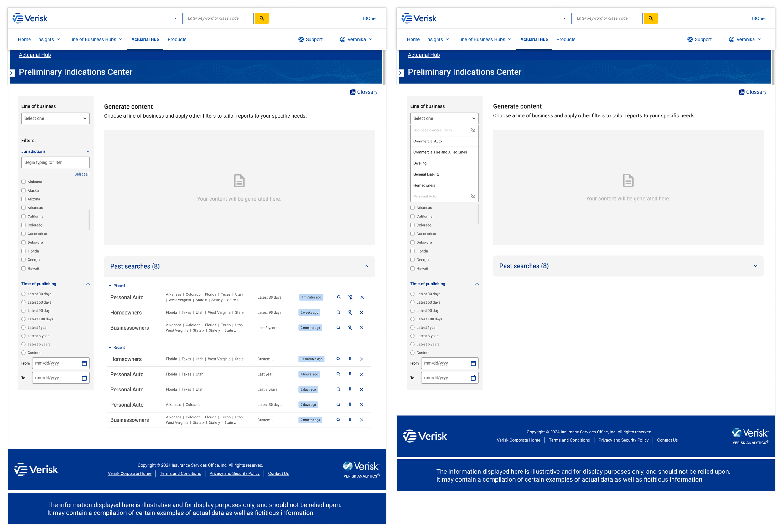Click the Select all jurisdictions link
Viewport: 783px width, 532px height.
coord(82,174)
